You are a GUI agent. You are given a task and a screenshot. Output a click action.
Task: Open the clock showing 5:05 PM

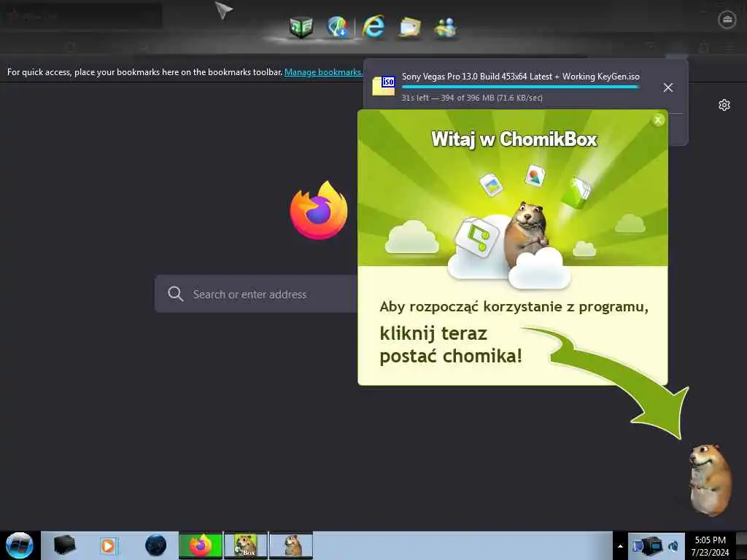tap(710, 546)
